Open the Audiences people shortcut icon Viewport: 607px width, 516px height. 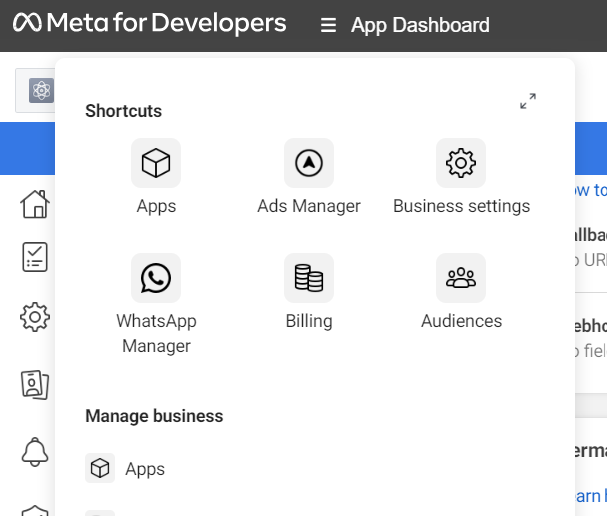[x=461, y=278]
